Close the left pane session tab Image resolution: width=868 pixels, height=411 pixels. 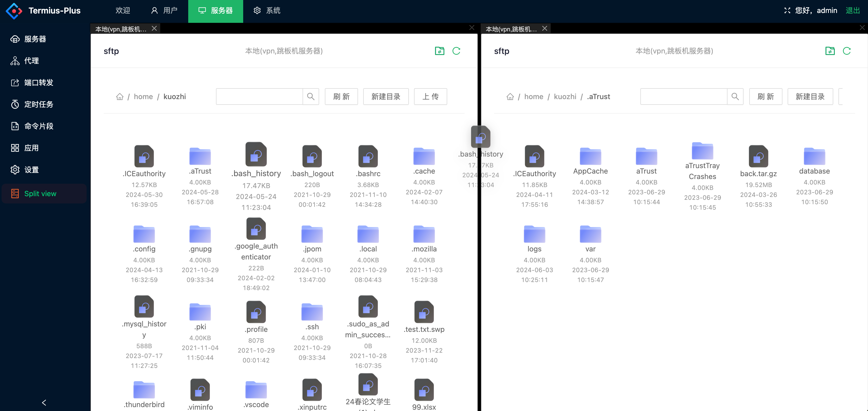[x=154, y=28]
